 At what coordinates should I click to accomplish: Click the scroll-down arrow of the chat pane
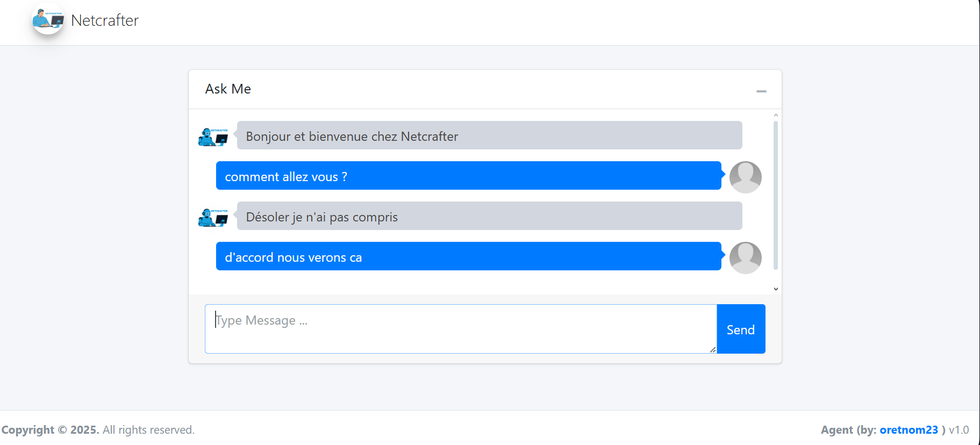(x=776, y=289)
